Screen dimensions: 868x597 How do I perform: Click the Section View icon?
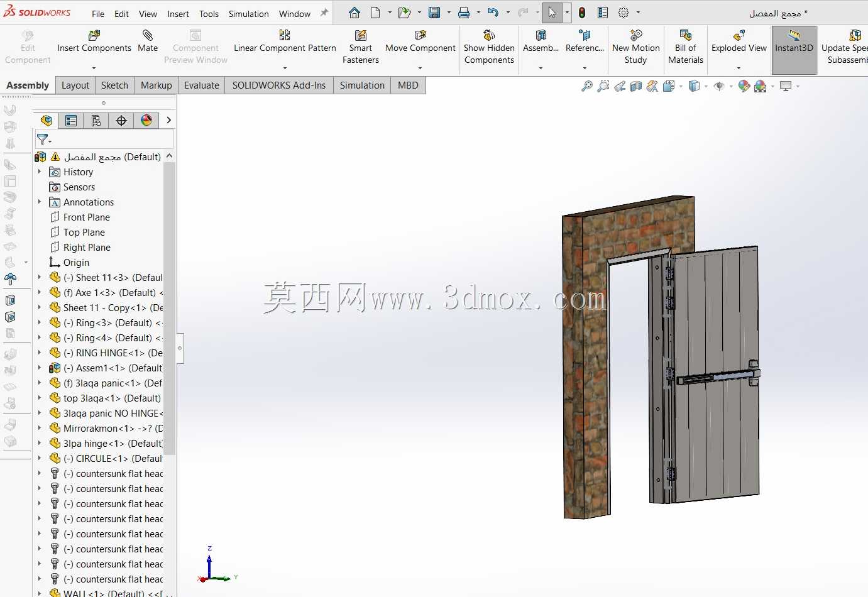(636, 86)
